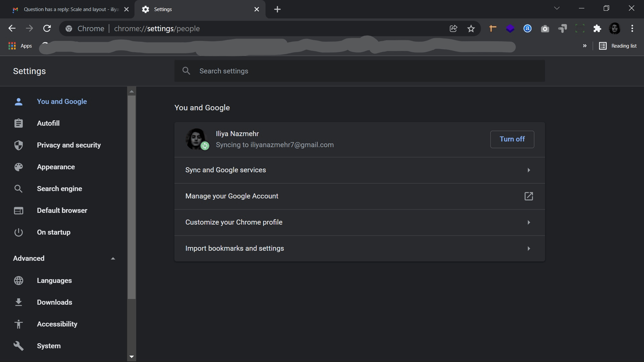The image size is (644, 362).
Task: Open the Apps grid shortcut
Action: point(20,46)
